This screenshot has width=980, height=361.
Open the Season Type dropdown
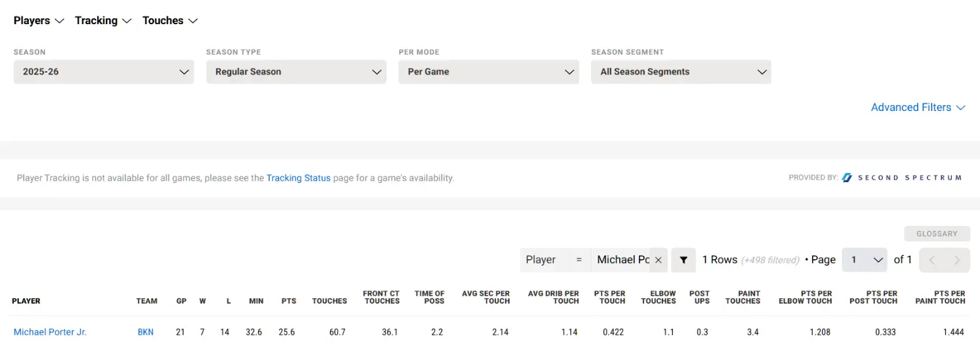[296, 72]
